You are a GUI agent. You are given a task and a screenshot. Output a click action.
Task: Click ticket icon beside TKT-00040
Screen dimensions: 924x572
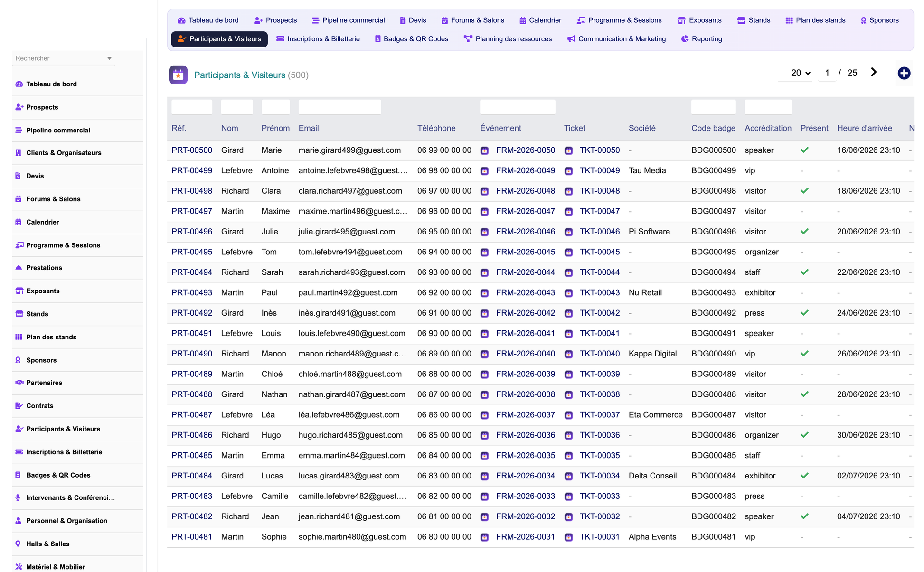click(568, 354)
